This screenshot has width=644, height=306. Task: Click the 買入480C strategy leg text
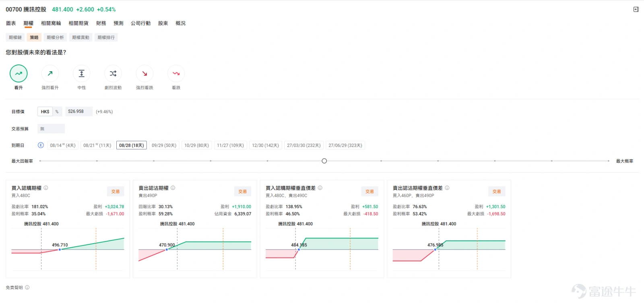click(x=21, y=196)
